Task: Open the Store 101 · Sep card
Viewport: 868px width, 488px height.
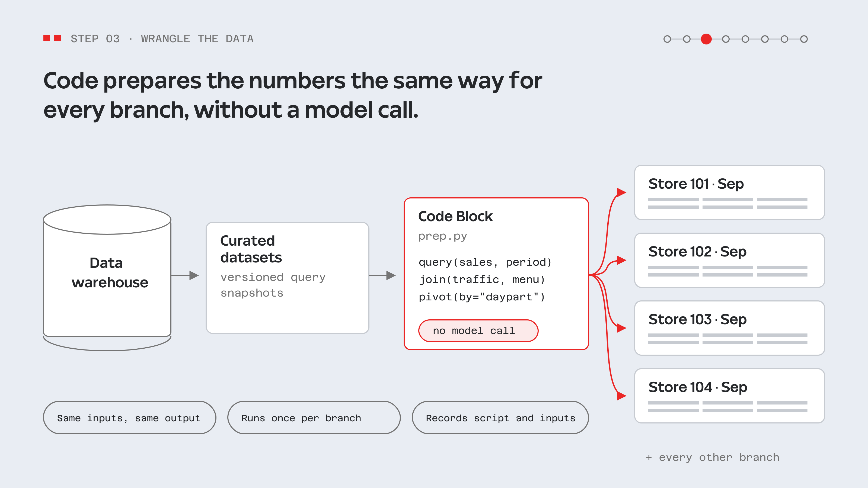Action: click(729, 192)
